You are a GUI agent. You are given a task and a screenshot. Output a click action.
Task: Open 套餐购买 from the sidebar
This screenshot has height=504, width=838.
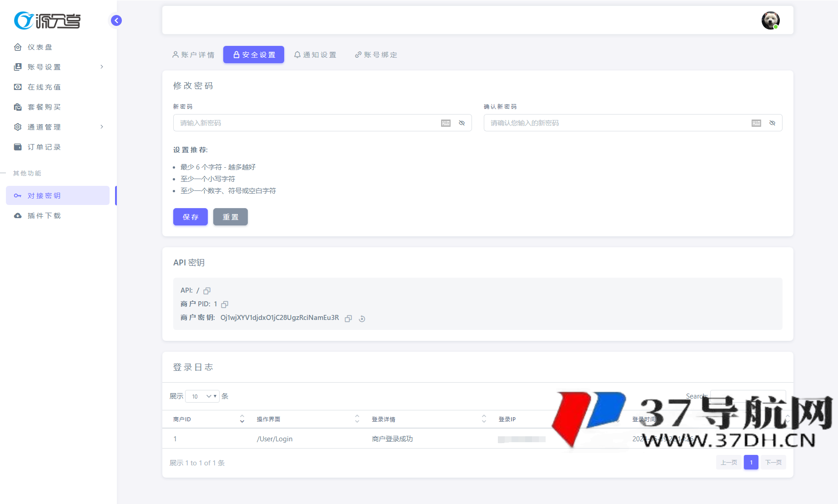click(43, 107)
